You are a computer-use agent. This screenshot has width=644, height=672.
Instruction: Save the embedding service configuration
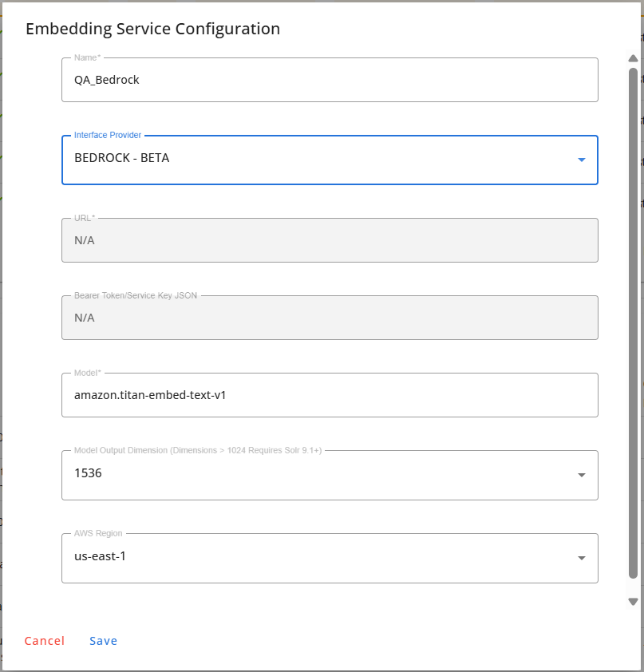(x=103, y=641)
